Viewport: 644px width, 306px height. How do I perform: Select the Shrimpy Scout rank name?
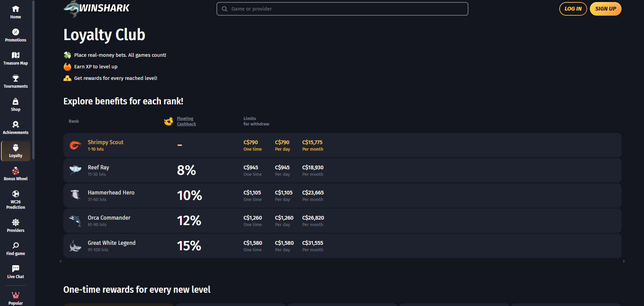(x=106, y=142)
